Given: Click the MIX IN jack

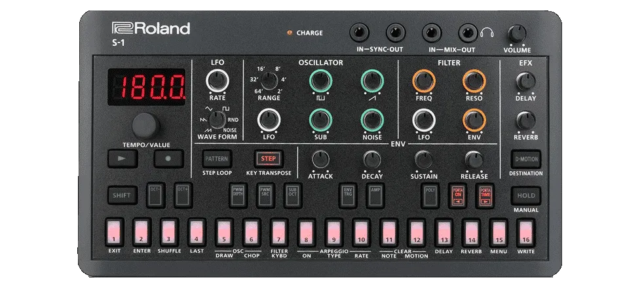Looking at the screenshot, I should coord(432,32).
